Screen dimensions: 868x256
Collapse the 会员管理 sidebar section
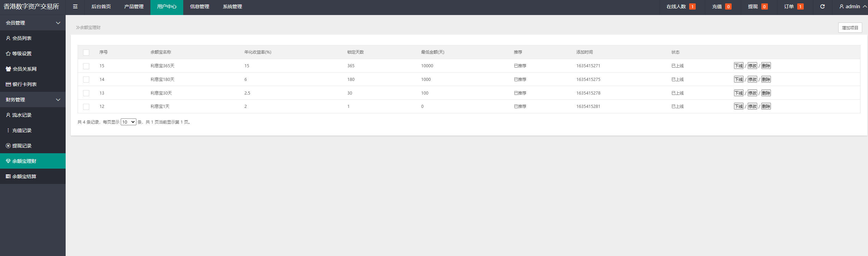[x=58, y=23]
